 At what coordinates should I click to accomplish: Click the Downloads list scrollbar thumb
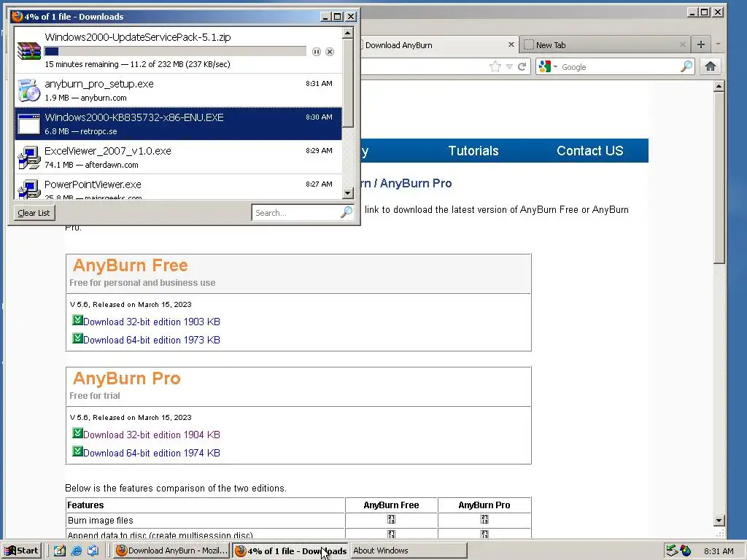[x=348, y=83]
